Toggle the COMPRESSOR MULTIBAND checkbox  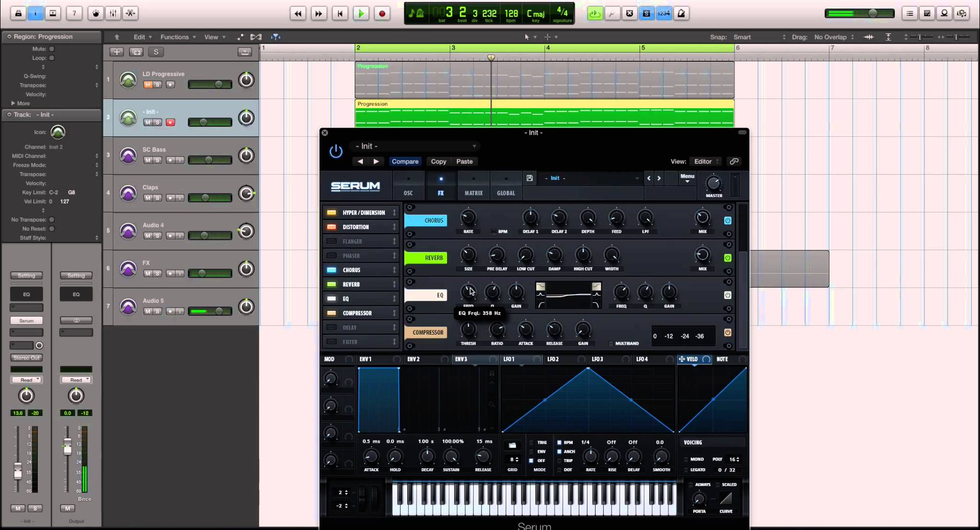(x=611, y=344)
